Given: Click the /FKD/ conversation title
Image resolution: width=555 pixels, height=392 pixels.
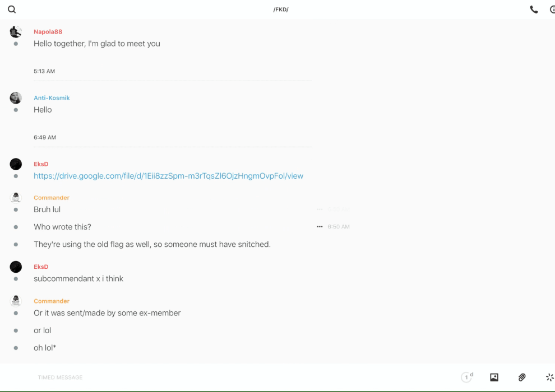Looking at the screenshot, I should pos(281,10).
